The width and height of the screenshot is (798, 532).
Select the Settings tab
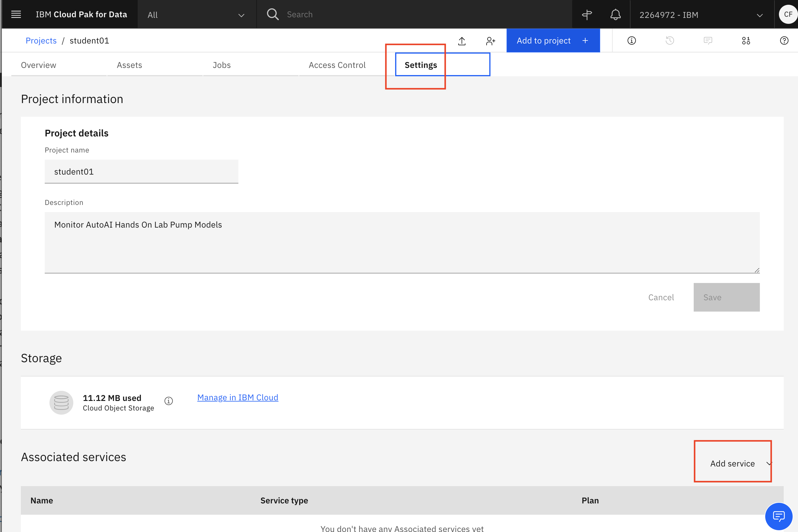(421, 64)
